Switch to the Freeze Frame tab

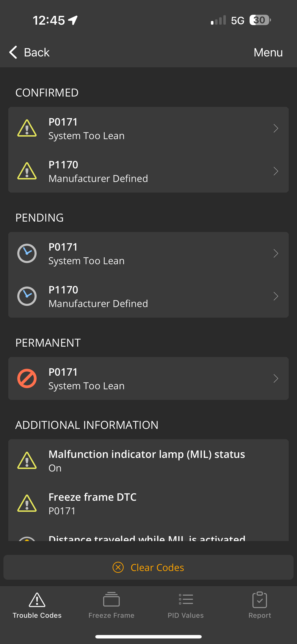(111, 605)
